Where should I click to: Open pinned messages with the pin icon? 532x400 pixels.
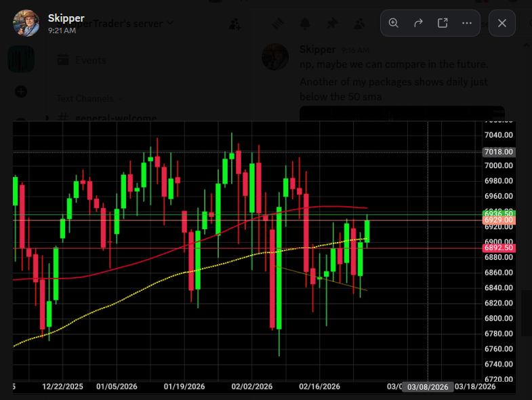pyautogui.click(x=331, y=24)
